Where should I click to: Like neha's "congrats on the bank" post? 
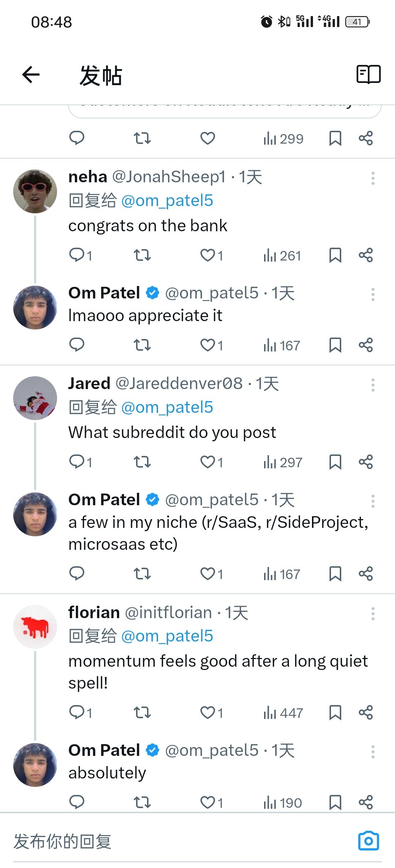pos(208,255)
